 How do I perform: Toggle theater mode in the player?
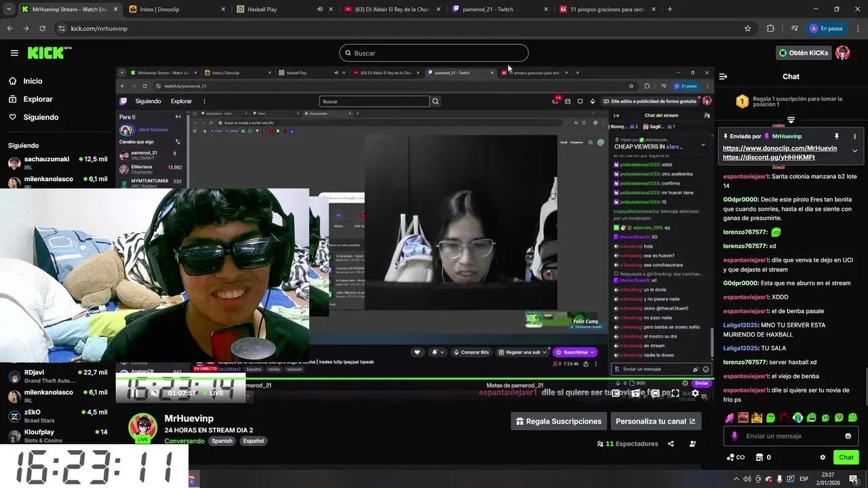pos(656,393)
